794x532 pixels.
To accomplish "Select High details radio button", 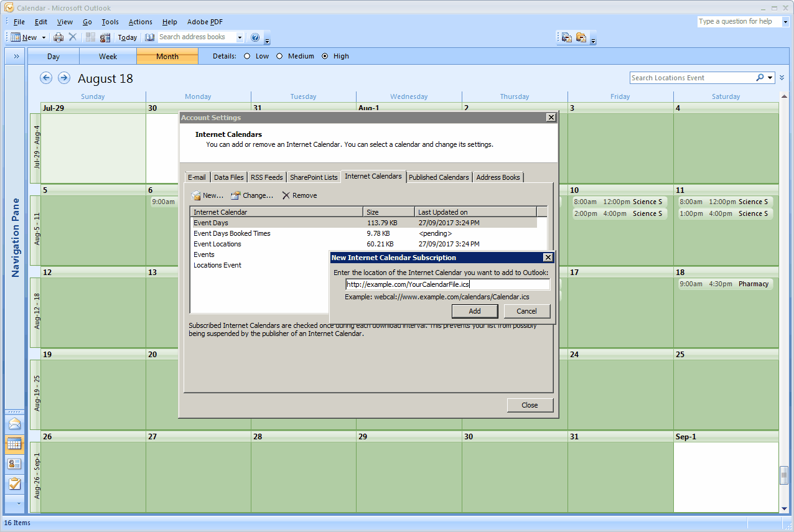I will [325, 56].
